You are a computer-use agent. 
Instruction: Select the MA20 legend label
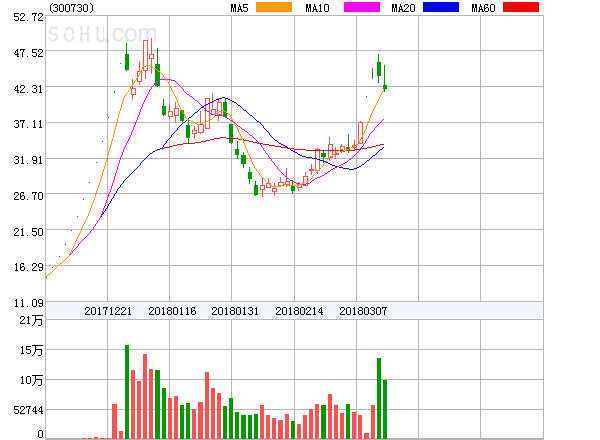click(403, 8)
